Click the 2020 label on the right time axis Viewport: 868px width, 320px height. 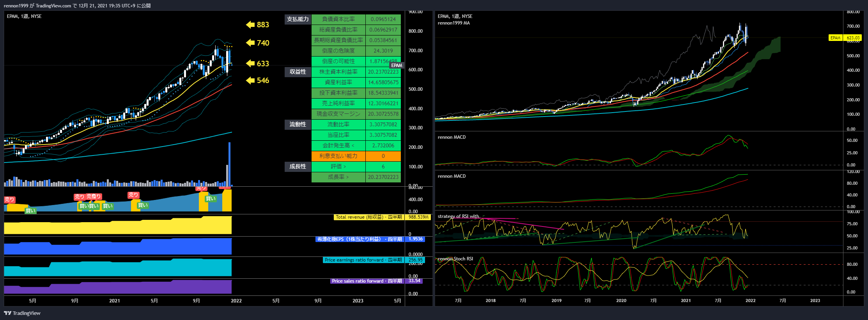pyautogui.click(x=621, y=301)
